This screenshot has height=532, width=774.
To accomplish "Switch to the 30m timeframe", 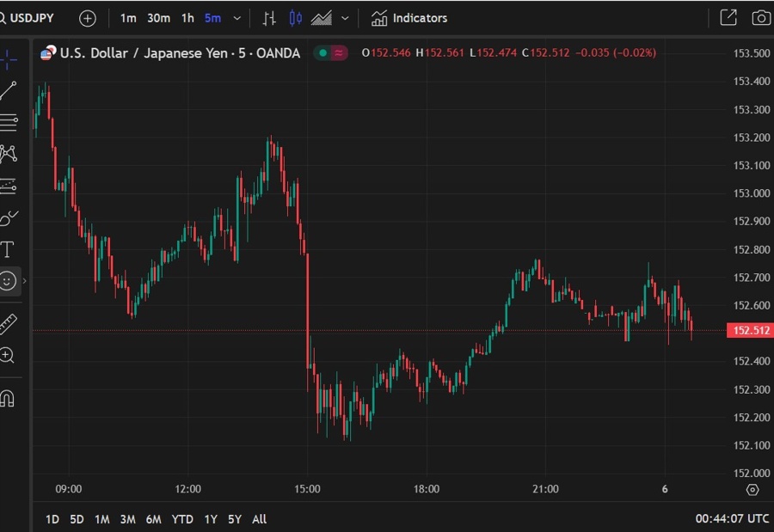I will [158, 18].
